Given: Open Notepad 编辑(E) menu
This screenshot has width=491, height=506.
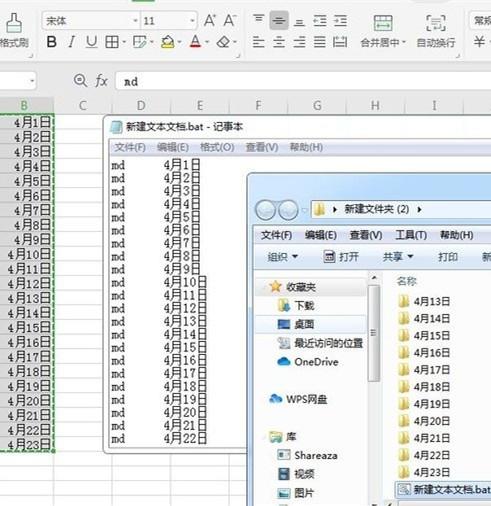Looking at the screenshot, I should click(x=173, y=147).
